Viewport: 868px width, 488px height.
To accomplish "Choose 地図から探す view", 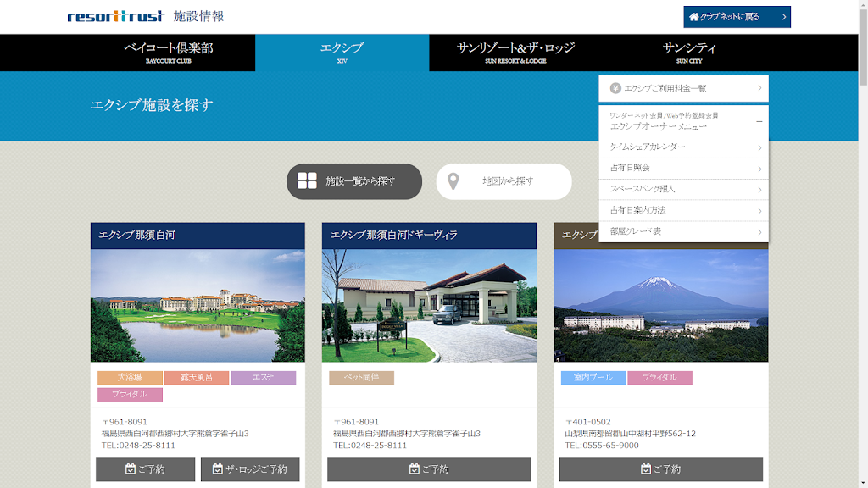I will [x=504, y=181].
